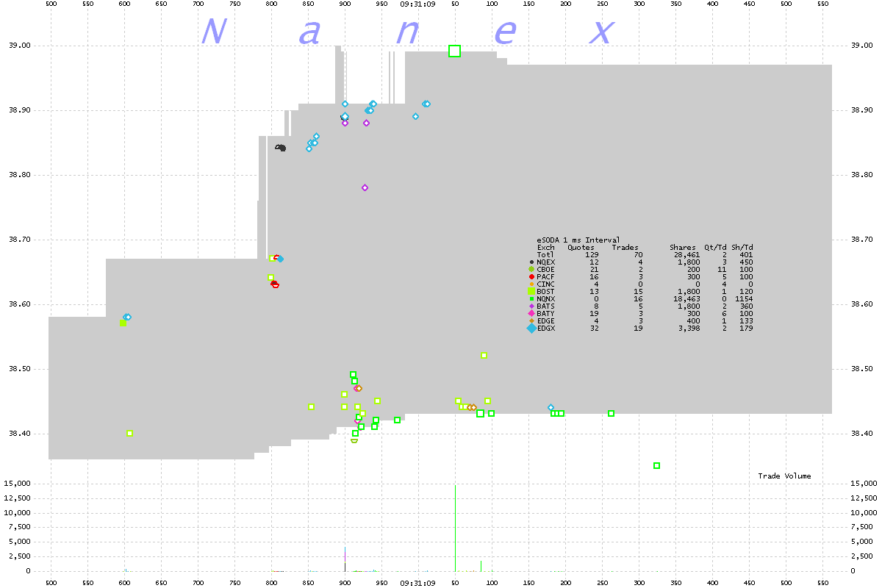Select the purple diamond icon beside BATS
The height and width of the screenshot is (588, 882).
(531, 306)
